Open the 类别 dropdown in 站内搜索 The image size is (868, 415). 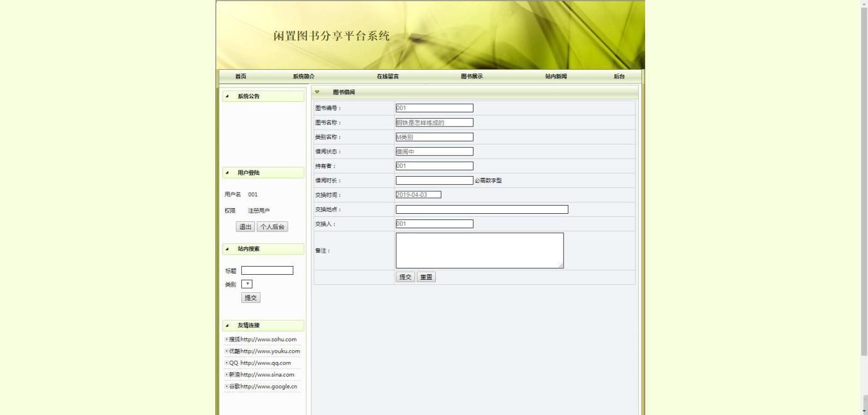[x=247, y=284]
